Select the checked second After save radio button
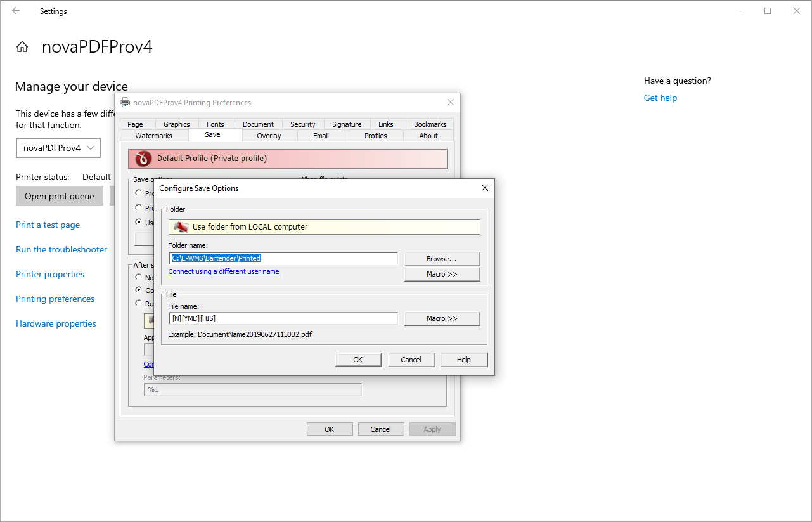Viewport: 812px width, 522px height. pos(139,290)
